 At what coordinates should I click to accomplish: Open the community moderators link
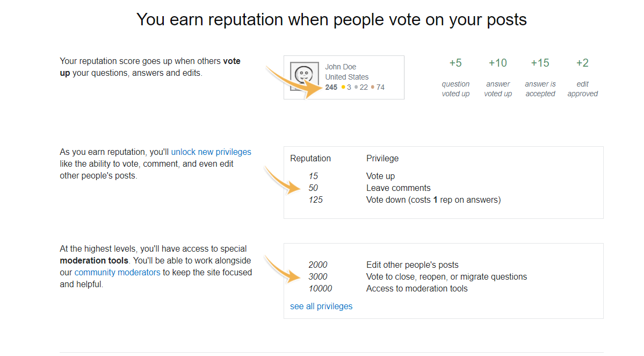117,272
